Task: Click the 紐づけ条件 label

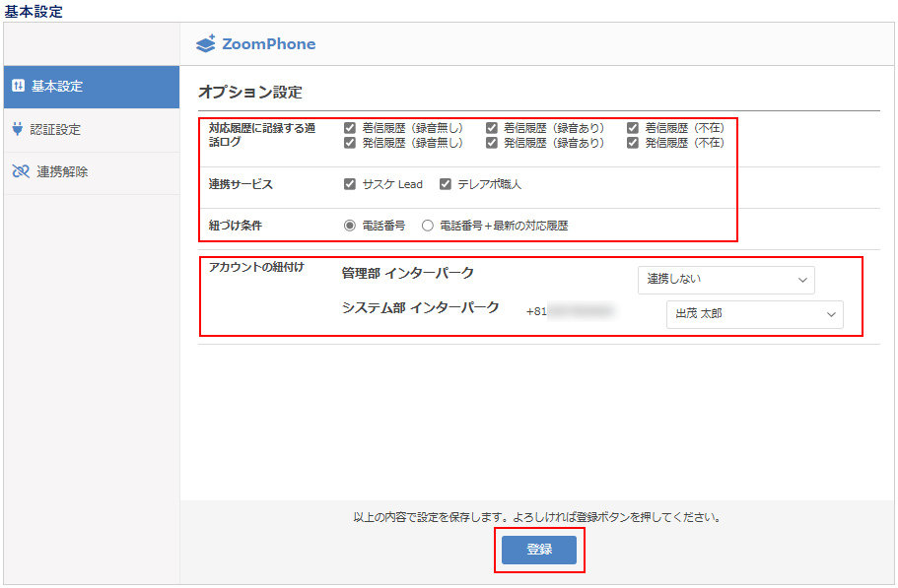Action: pos(236,226)
